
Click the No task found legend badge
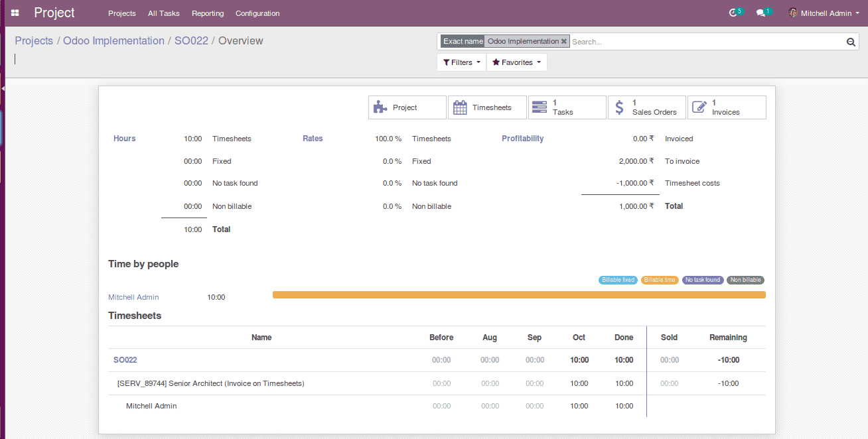[703, 280]
